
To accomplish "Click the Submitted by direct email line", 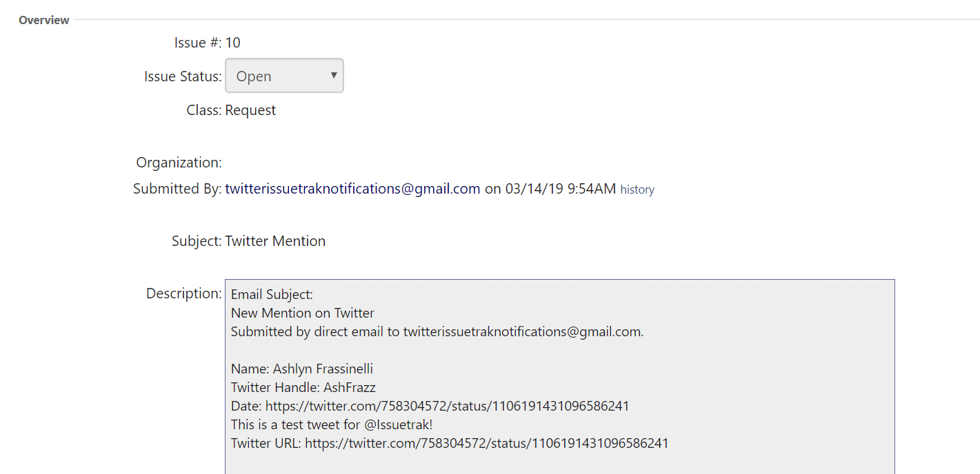I will click(x=437, y=331).
